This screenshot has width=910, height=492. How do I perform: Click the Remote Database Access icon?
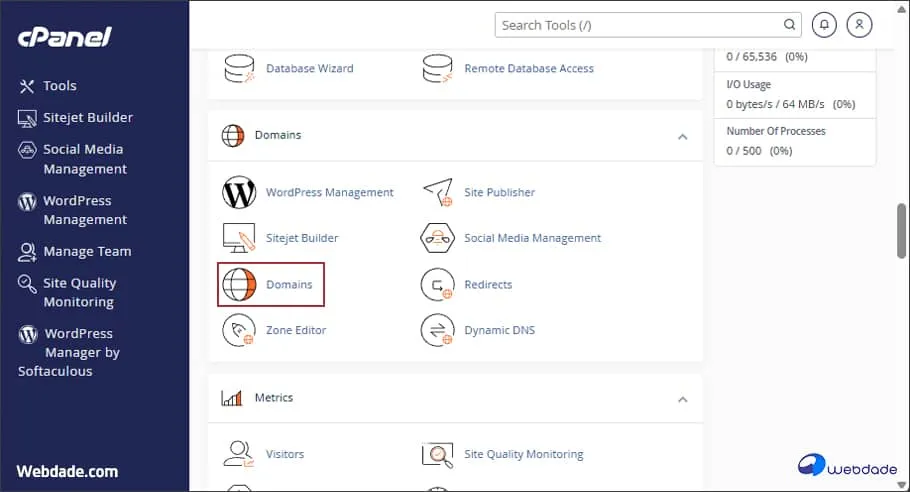(438, 69)
